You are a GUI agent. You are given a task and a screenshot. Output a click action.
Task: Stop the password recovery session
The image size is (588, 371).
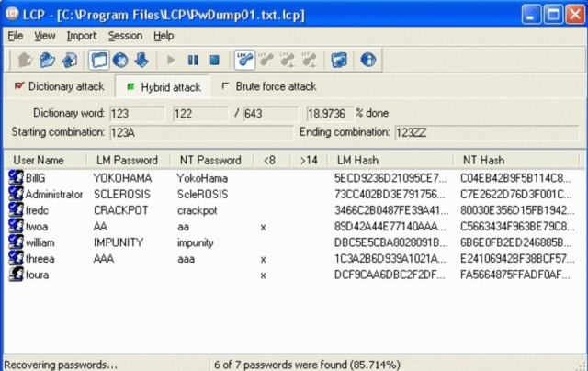click(x=214, y=60)
